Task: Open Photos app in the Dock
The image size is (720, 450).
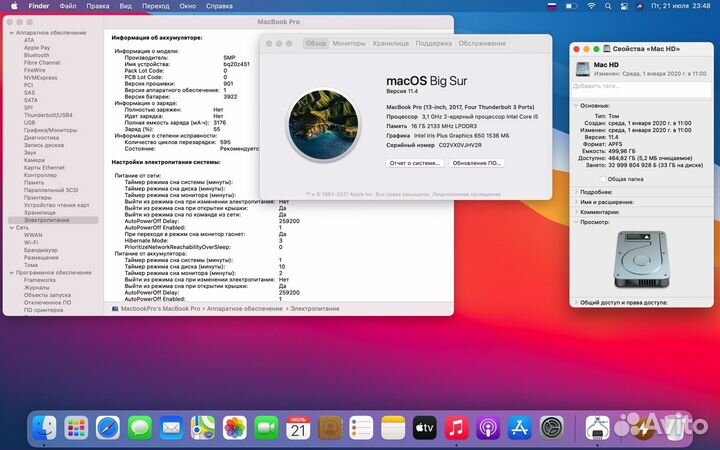Action: (x=235, y=428)
